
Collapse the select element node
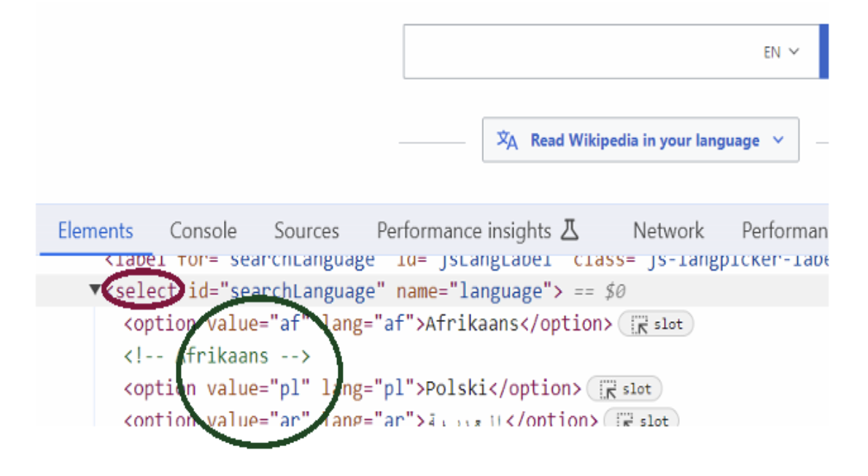(96, 290)
